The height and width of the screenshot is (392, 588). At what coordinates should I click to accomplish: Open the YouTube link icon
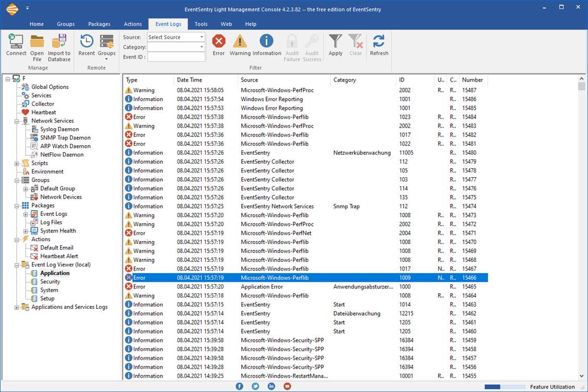point(287,386)
